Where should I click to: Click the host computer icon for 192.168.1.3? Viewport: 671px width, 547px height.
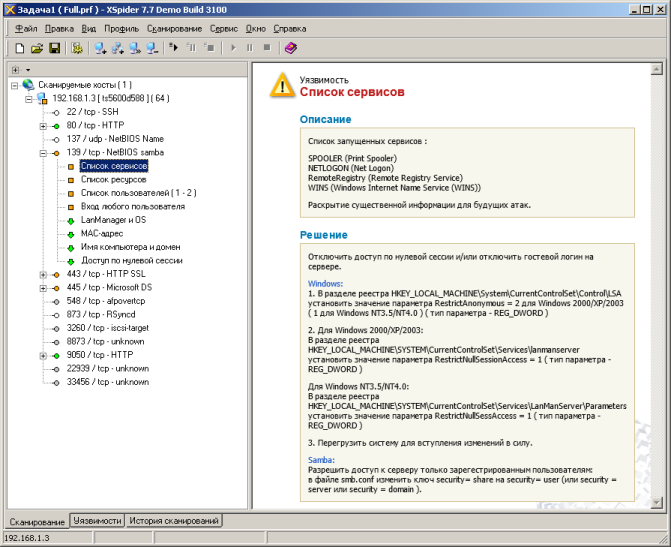tap(42, 99)
